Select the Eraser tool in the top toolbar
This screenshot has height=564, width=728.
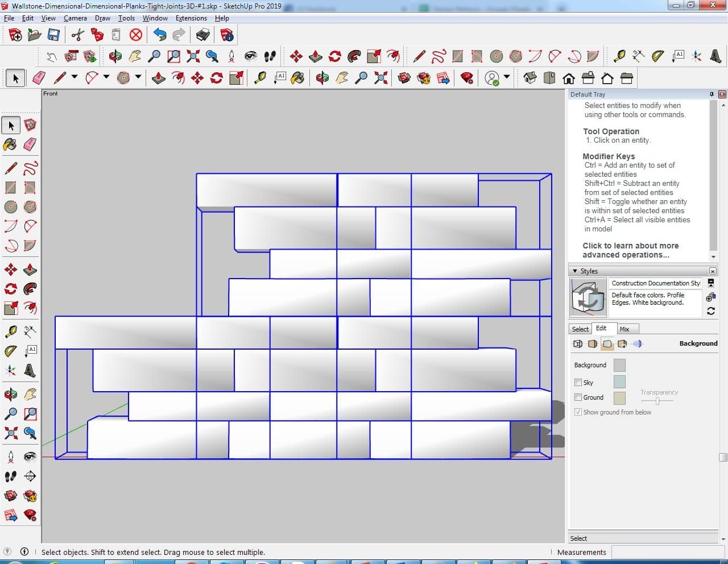click(39, 78)
